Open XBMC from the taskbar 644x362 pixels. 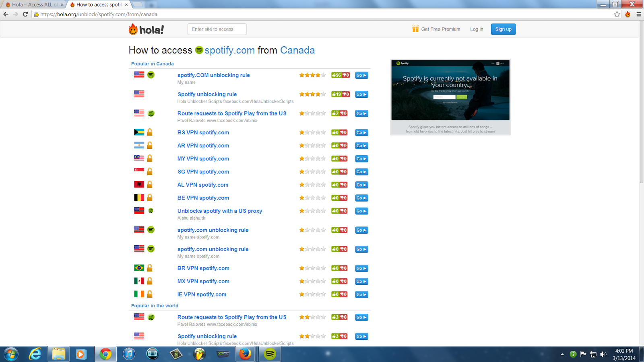[223, 354]
